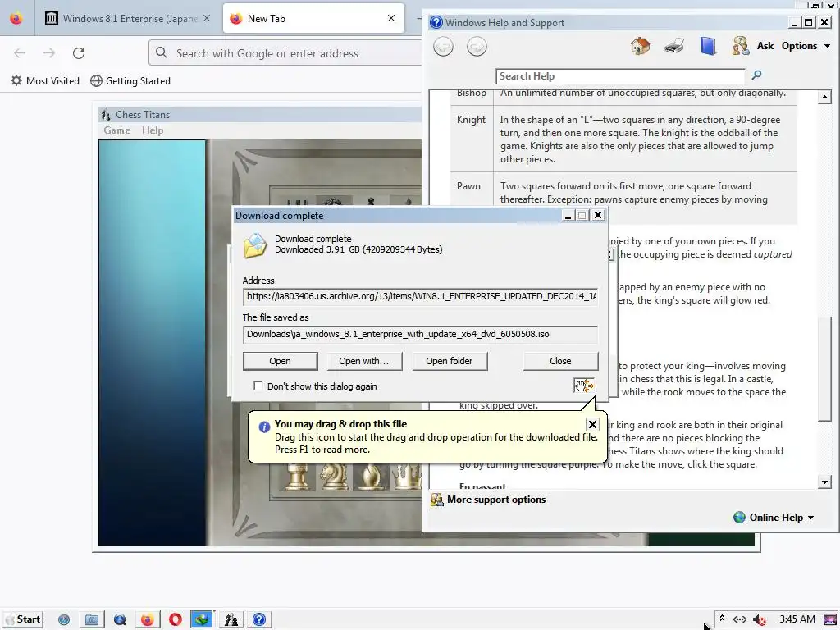The image size is (840, 630).
Task: Click the download manager taskbar icon
Action: point(202,620)
